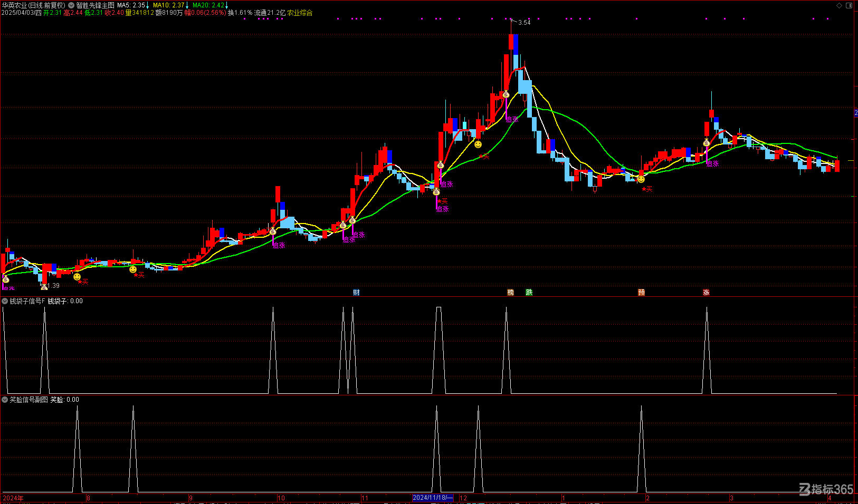Click month 10 label on time axis
The image size is (858, 504).
[x=281, y=498]
